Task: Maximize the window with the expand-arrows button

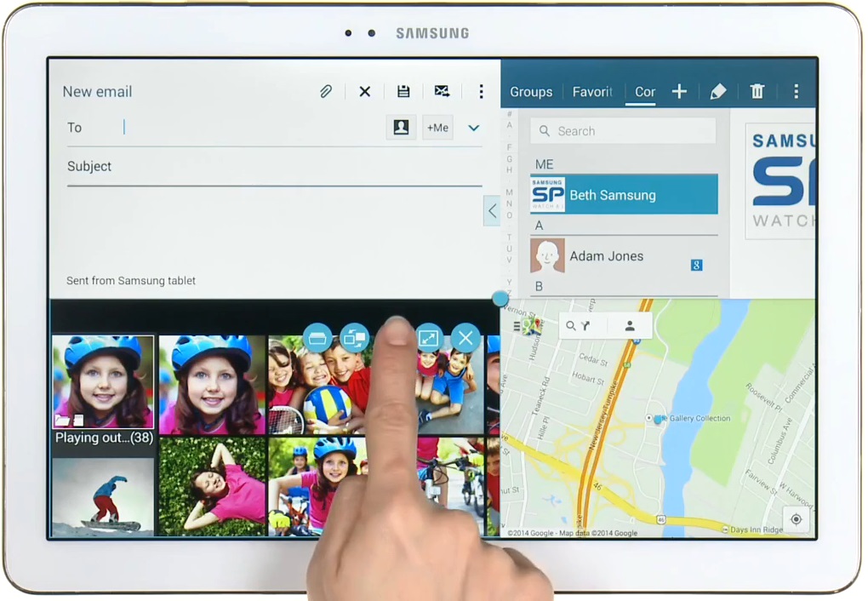Action: point(429,338)
